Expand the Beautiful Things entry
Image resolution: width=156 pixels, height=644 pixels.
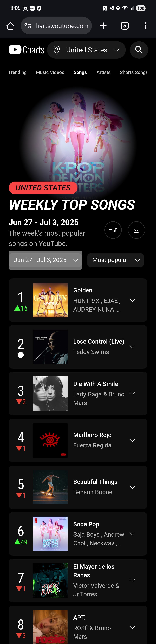click(132, 487)
